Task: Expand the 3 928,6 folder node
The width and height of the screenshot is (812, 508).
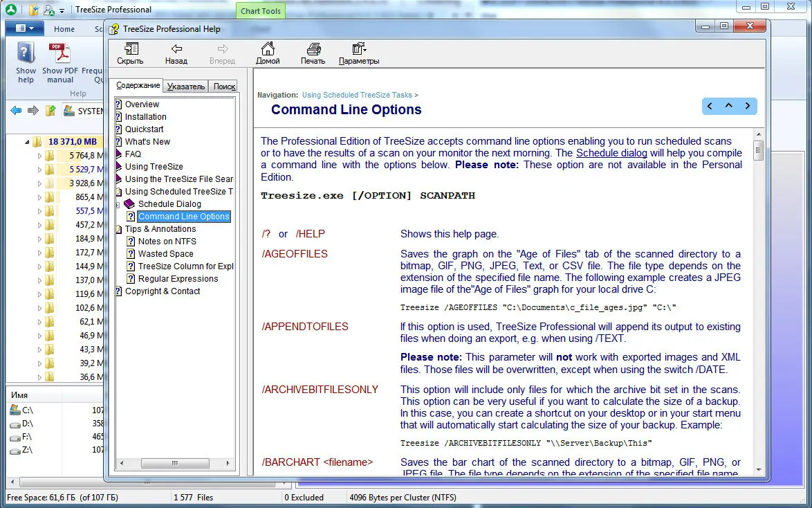Action: pyautogui.click(x=39, y=183)
